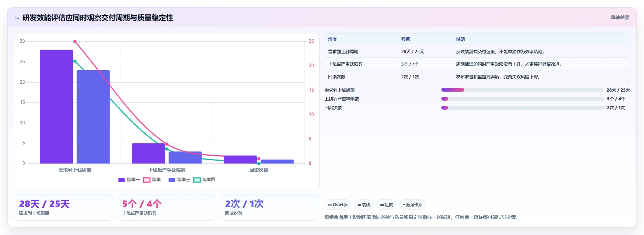
Task: Click the Chart.js chip
Action: tap(338, 205)
